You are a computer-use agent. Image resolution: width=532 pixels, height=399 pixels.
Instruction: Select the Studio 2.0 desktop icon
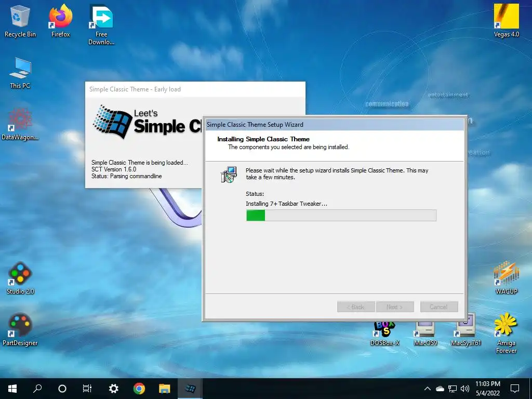20,278
